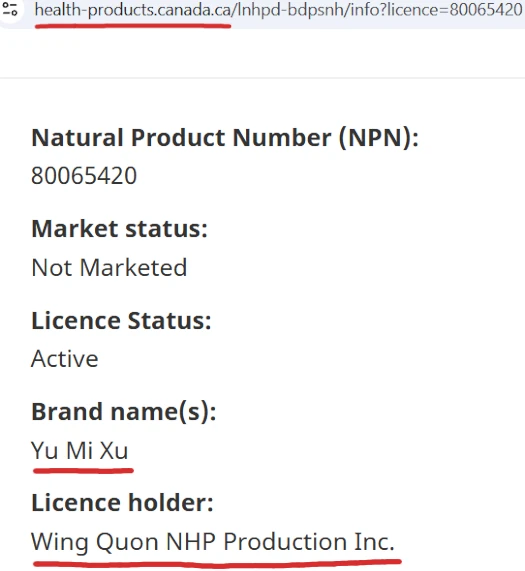
Task: Click the red underline beneath the URL domain
Action: [x=133, y=26]
